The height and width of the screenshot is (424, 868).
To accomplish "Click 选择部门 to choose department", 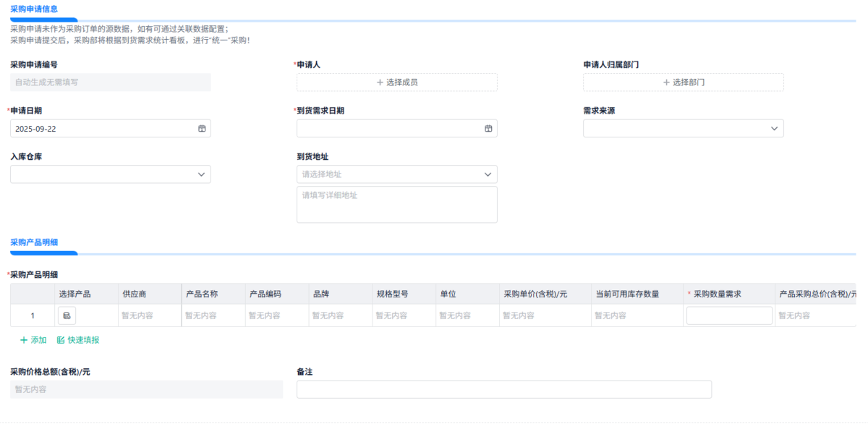I will [x=683, y=82].
